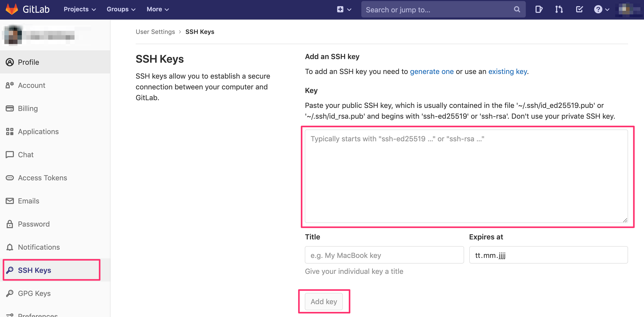Open the to-do list checkmark icon
The image size is (644, 317).
pos(579,10)
